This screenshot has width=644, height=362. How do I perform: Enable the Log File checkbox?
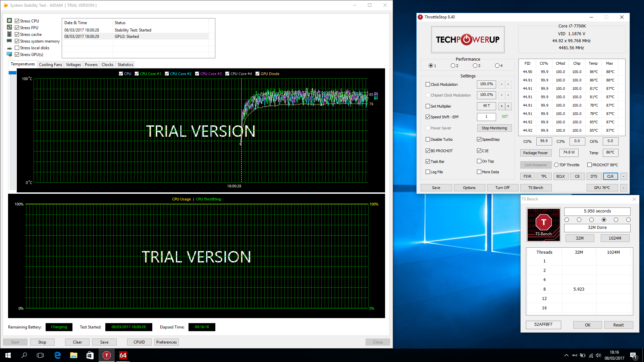tap(428, 172)
